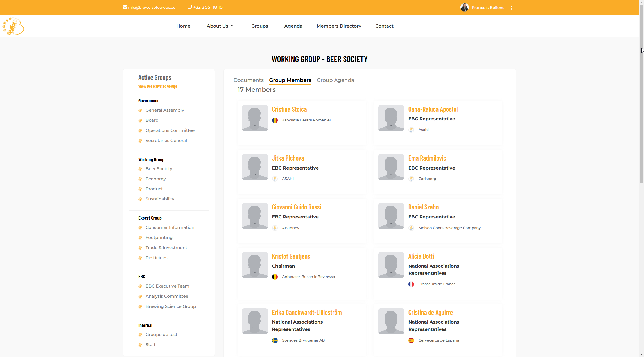The width and height of the screenshot is (644, 357).
Task: Open Brewing Science Group in sidebar
Action: point(171,306)
